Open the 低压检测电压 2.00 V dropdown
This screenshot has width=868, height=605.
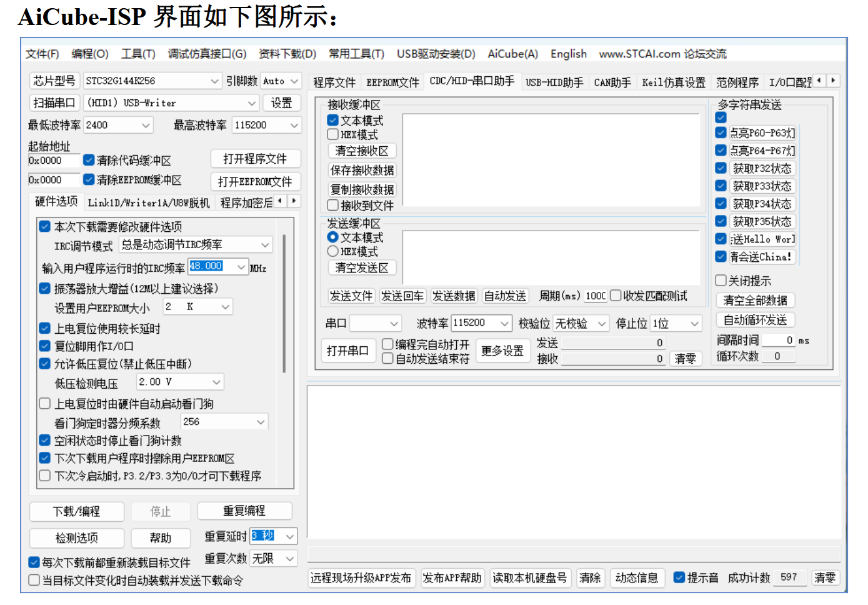point(216,382)
